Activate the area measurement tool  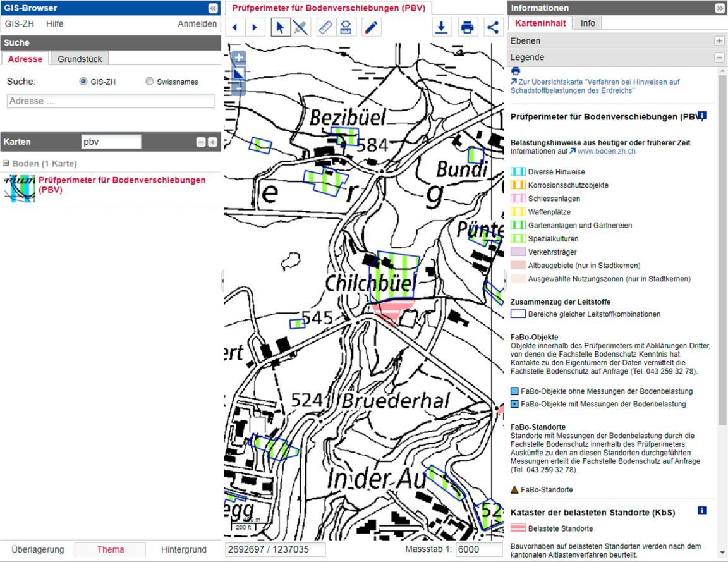[x=345, y=28]
